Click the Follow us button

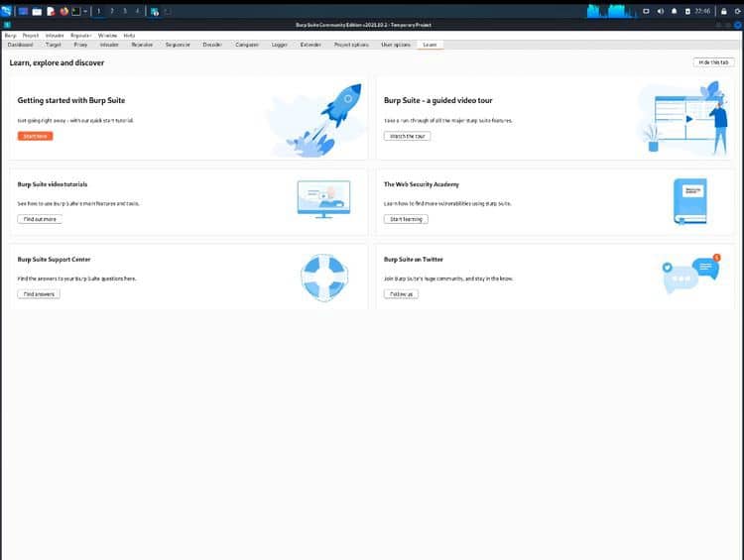point(401,294)
